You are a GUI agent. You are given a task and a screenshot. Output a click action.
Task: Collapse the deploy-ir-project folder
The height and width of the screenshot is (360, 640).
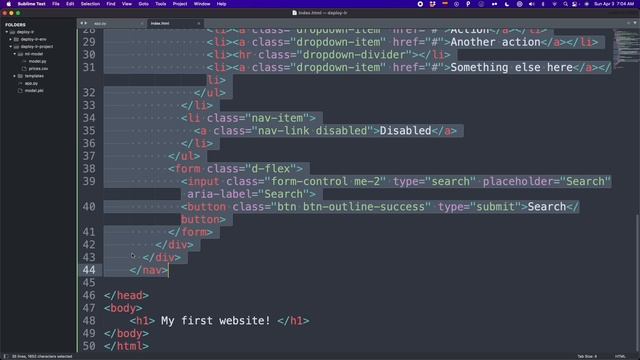click(x=11, y=47)
